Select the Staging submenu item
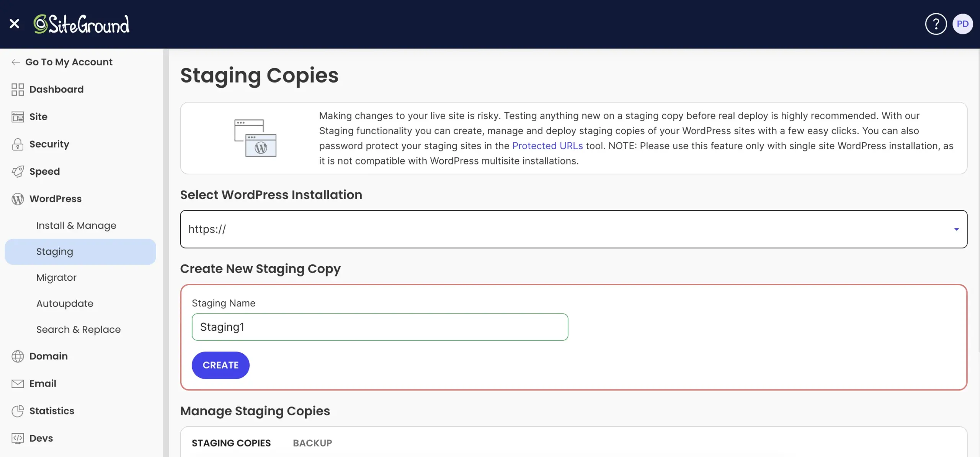Image resolution: width=980 pixels, height=457 pixels. 80,252
